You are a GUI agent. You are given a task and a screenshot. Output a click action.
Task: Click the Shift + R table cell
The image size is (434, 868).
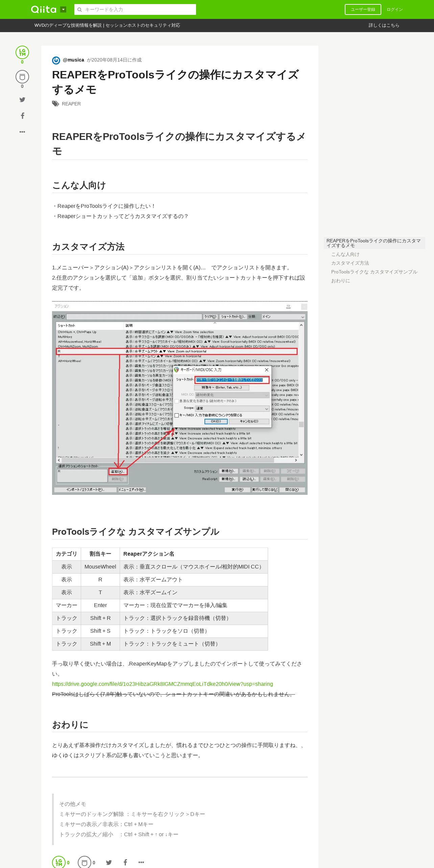[100, 618]
